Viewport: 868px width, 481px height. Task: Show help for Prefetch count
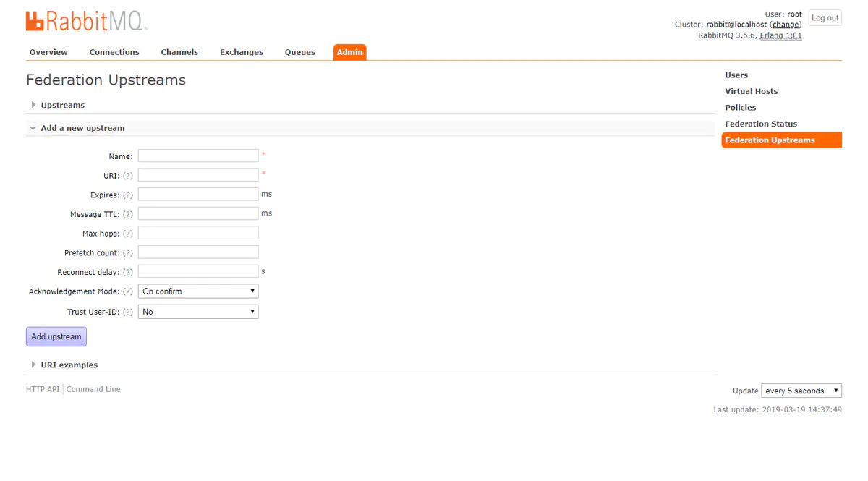(128, 253)
